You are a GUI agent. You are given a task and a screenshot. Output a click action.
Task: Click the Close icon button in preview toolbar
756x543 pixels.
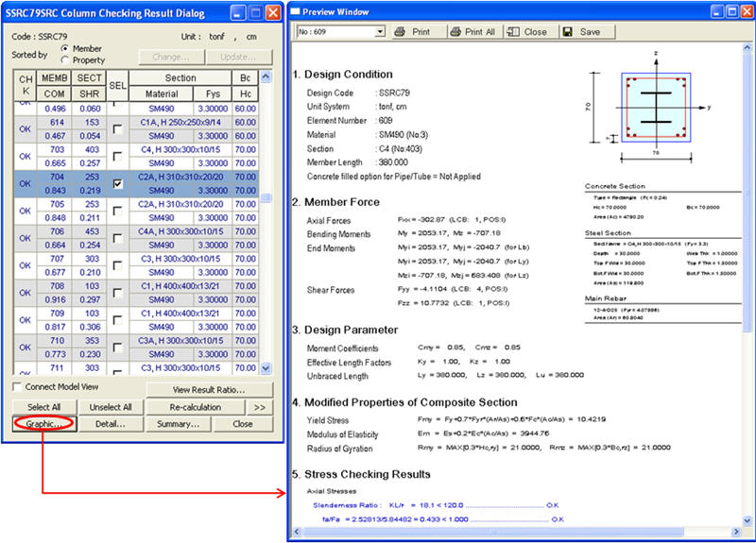coord(527,31)
